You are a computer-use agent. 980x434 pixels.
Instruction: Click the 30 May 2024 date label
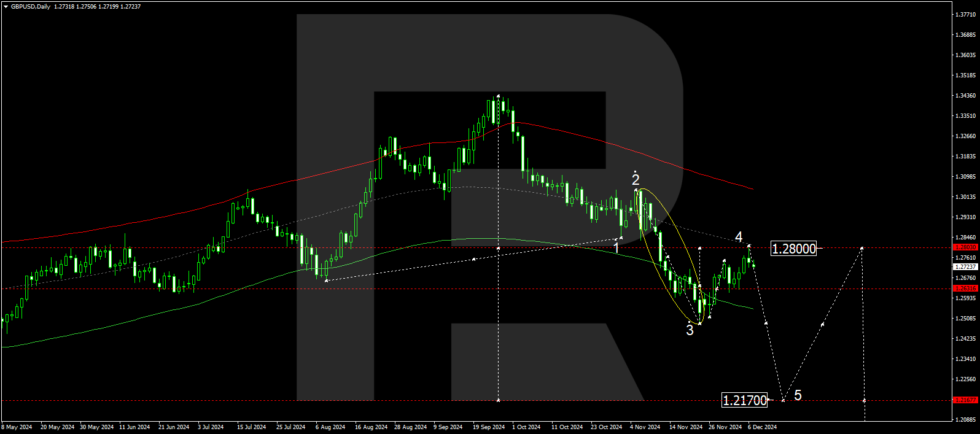(x=96, y=427)
